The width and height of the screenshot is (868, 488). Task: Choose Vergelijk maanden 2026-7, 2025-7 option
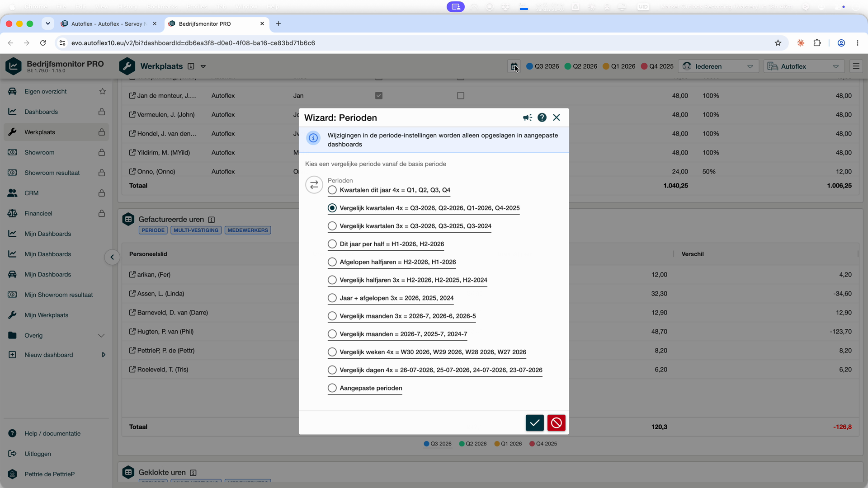click(332, 334)
